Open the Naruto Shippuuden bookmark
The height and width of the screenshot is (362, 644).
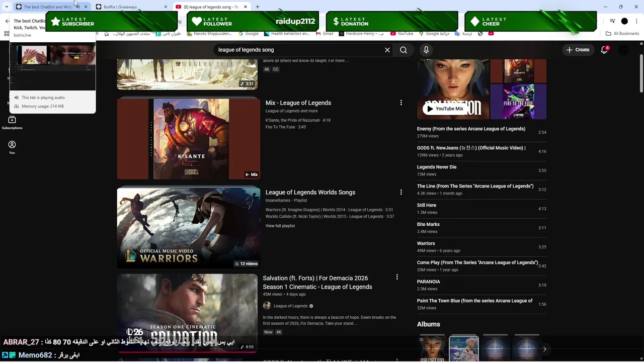pyautogui.click(x=209, y=34)
